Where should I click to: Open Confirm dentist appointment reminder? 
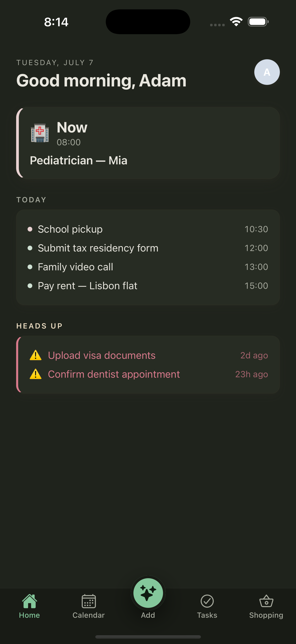pyautogui.click(x=148, y=374)
